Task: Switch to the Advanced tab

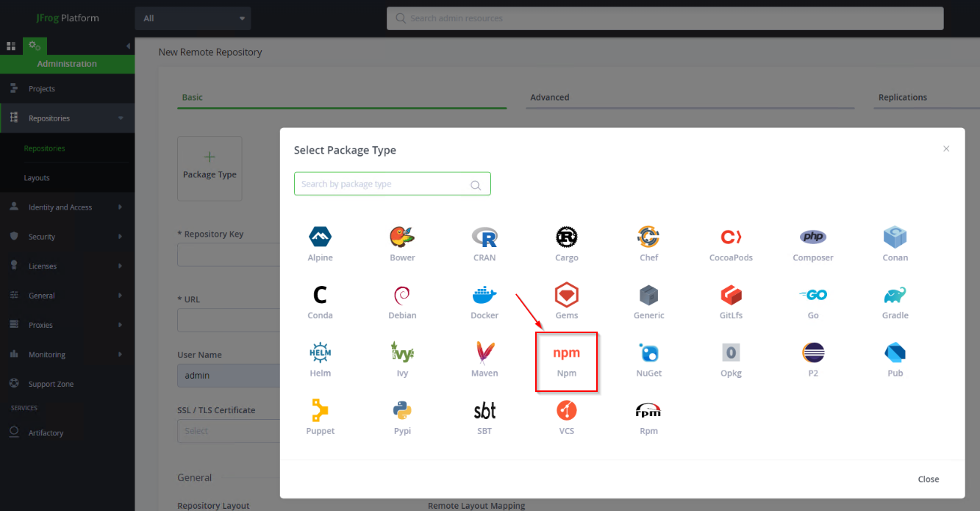Action: [550, 97]
